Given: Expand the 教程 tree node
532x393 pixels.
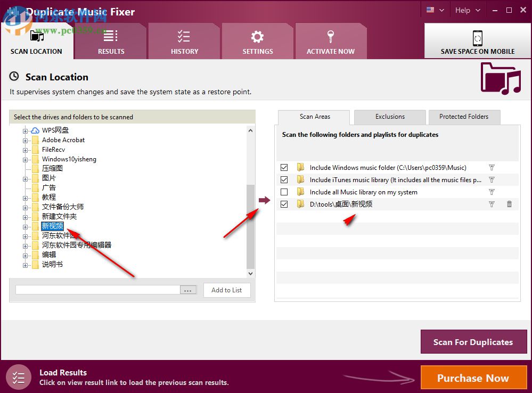Looking at the screenshot, I should click(25, 198).
